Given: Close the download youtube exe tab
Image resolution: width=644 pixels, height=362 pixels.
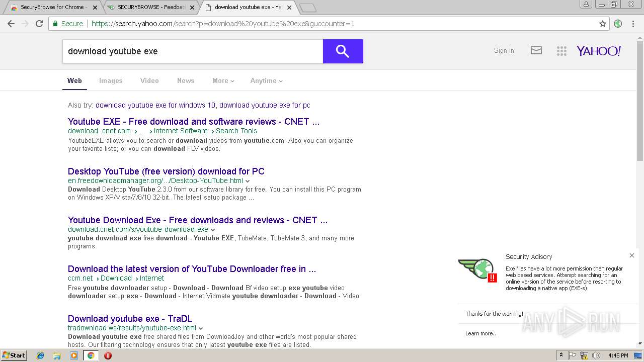Looking at the screenshot, I should tap(289, 8).
